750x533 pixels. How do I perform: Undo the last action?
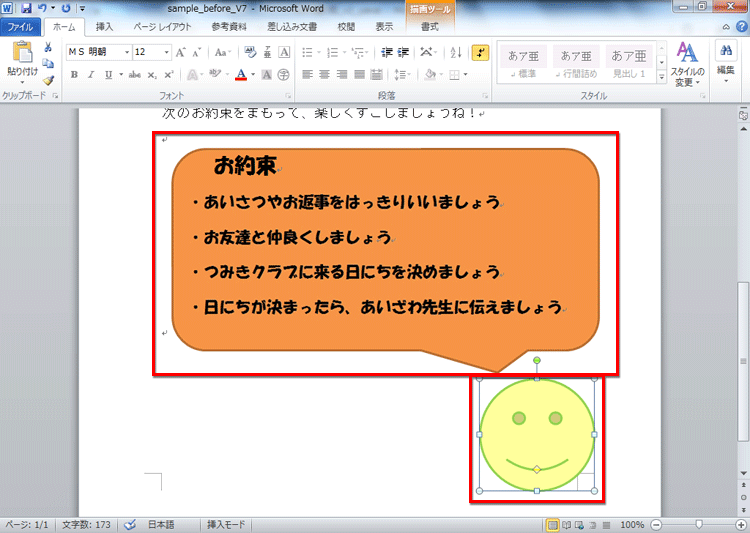(42, 8)
